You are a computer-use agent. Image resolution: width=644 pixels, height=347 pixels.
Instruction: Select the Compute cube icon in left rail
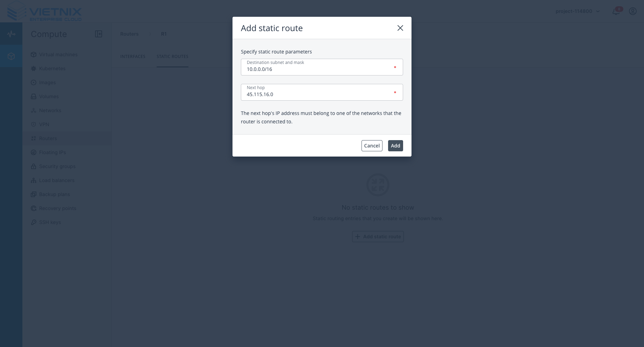point(11,56)
